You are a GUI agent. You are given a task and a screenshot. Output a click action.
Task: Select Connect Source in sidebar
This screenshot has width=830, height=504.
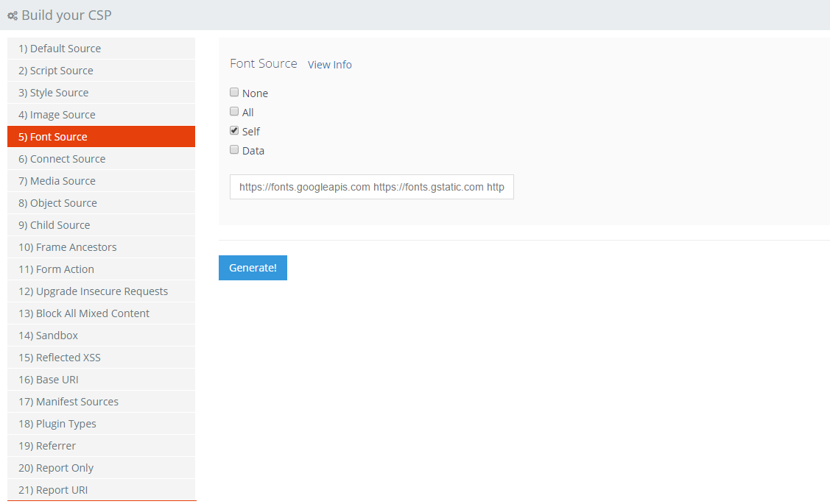101,159
